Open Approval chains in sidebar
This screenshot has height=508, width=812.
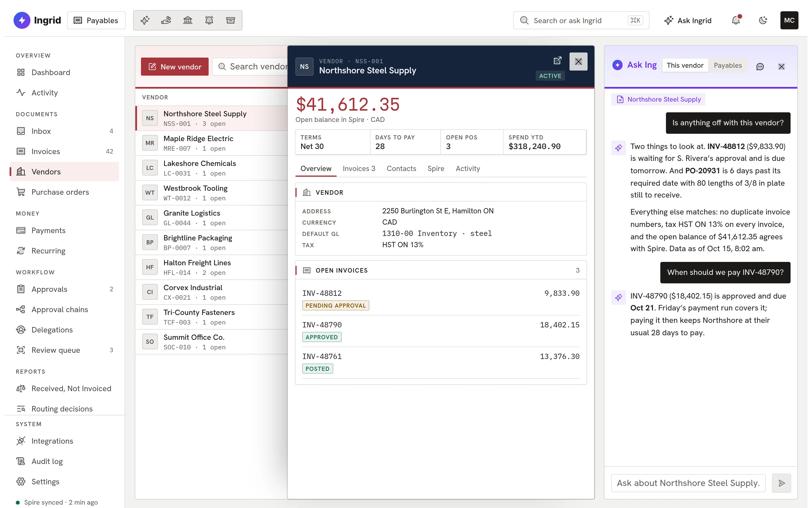64,309
